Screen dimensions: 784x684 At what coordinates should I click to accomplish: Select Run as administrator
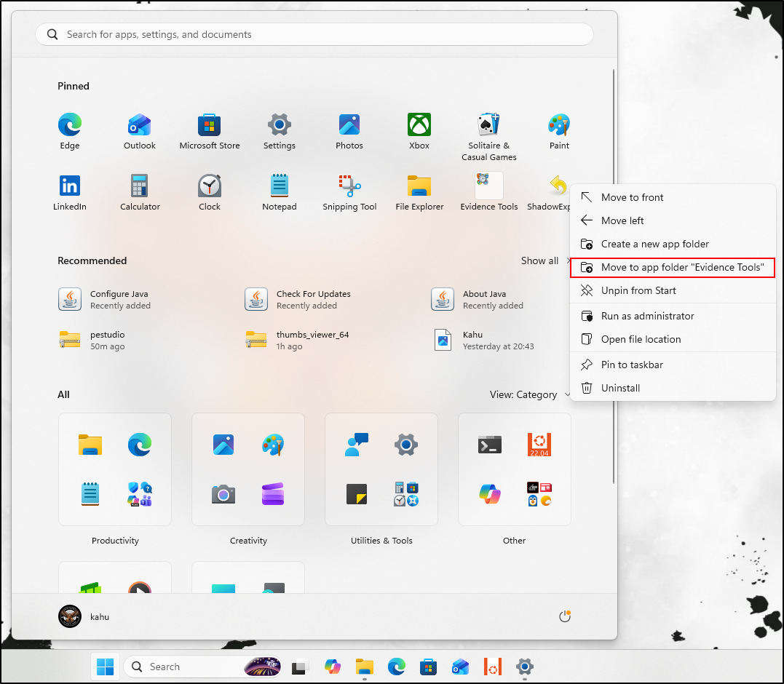pos(673,316)
